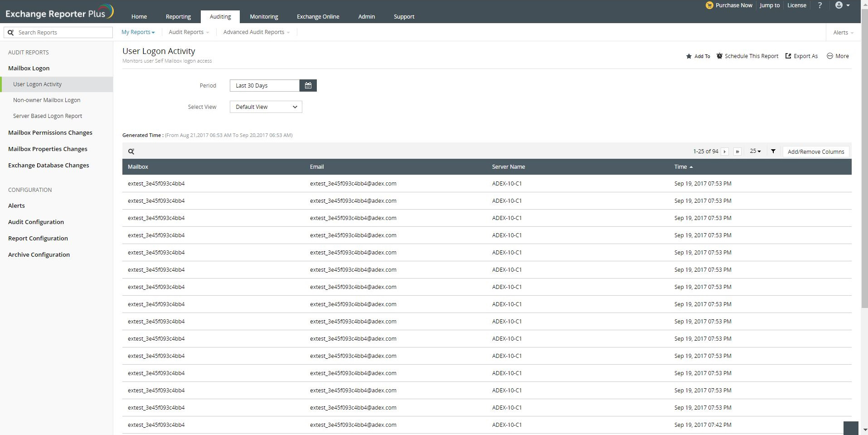This screenshot has height=435, width=868.
Task: Open the More options menu
Action: [x=838, y=56]
